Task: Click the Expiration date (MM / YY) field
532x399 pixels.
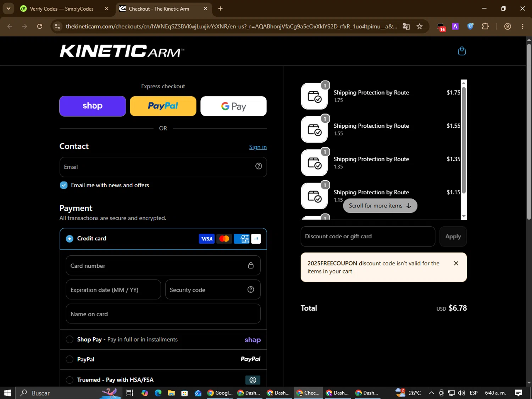Action: [113, 289]
